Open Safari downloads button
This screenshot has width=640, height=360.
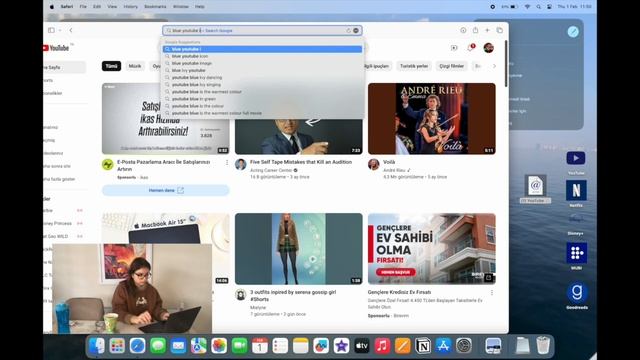point(463,30)
